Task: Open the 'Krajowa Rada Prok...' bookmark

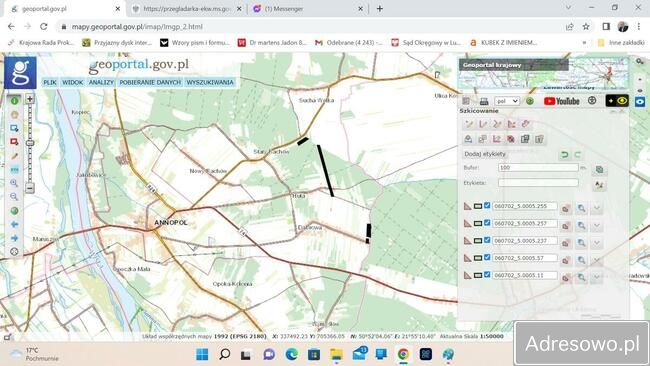Action: [x=41, y=42]
